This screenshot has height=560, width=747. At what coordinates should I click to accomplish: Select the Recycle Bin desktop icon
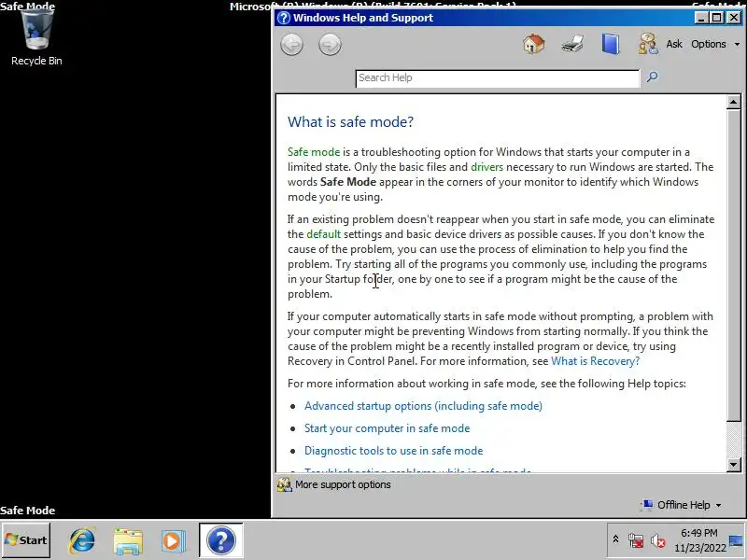pyautogui.click(x=36, y=38)
